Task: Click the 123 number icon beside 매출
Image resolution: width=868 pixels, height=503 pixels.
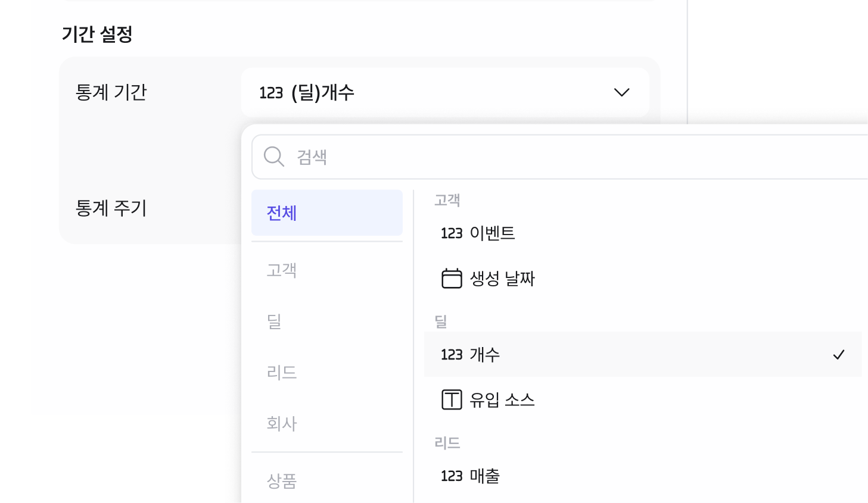Action: [x=452, y=476]
